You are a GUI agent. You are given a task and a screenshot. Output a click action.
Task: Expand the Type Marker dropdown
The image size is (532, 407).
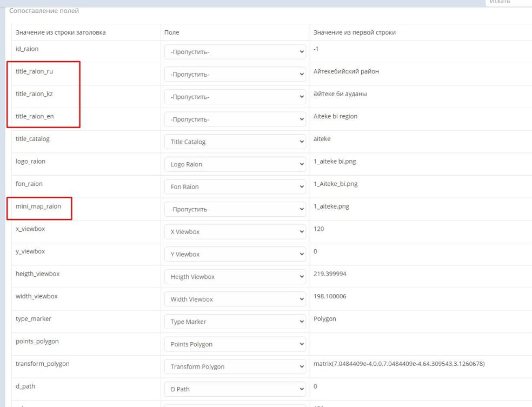pyautogui.click(x=235, y=322)
